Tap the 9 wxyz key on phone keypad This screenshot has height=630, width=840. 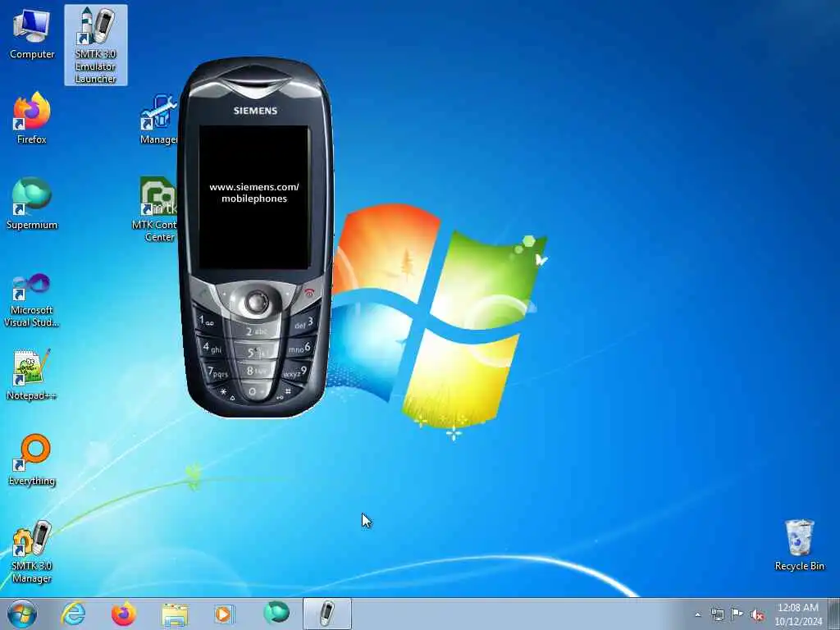coord(295,372)
